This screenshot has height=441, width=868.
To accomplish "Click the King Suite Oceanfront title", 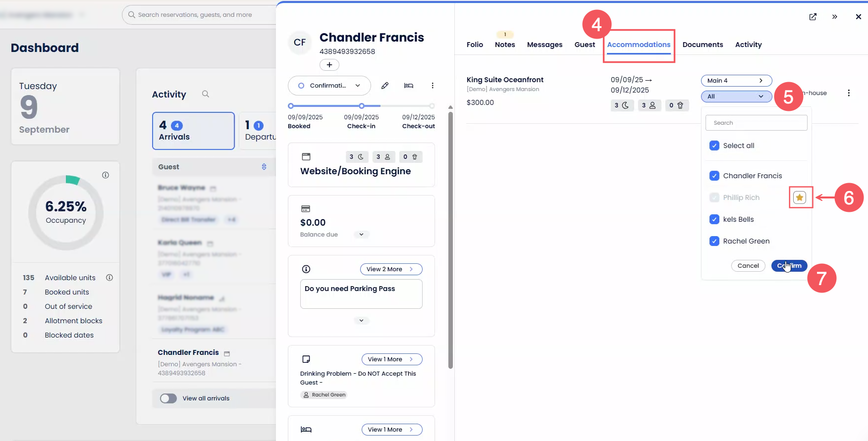I will pyautogui.click(x=505, y=80).
